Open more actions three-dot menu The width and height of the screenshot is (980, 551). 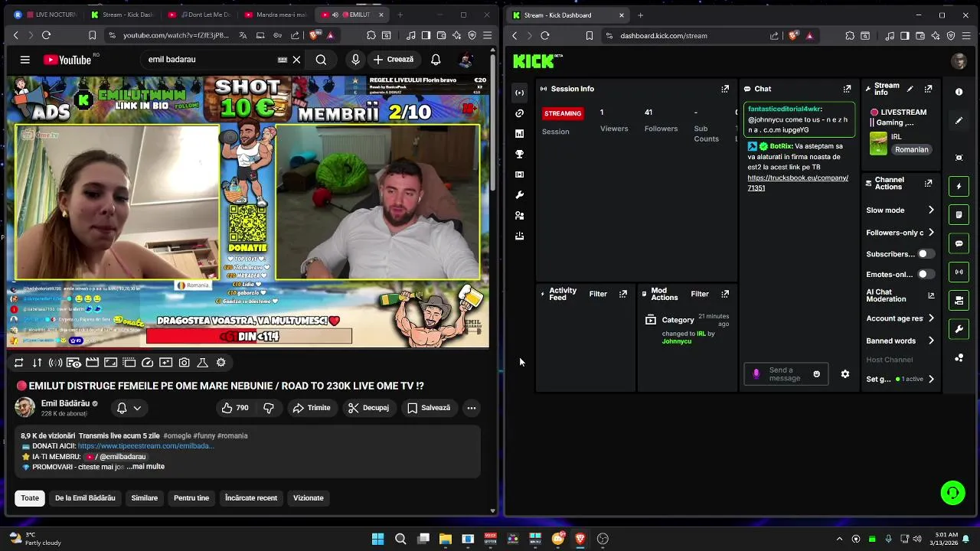472,408
